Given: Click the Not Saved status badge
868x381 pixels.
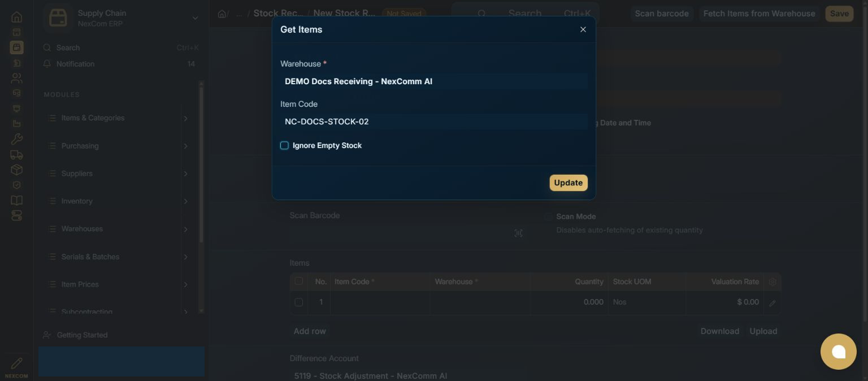Looking at the screenshot, I should pos(404,14).
